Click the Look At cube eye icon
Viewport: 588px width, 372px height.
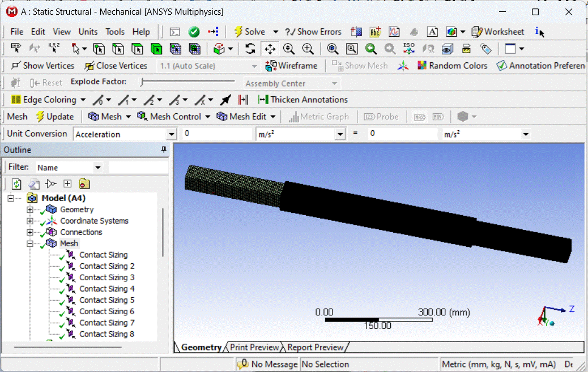[x=447, y=49]
